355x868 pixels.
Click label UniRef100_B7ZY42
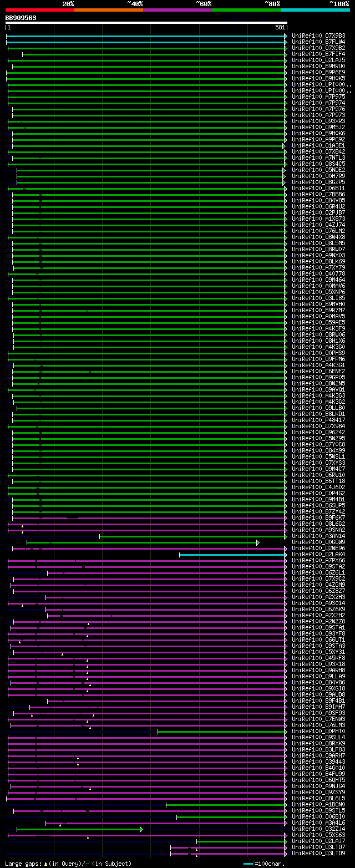coord(318,511)
